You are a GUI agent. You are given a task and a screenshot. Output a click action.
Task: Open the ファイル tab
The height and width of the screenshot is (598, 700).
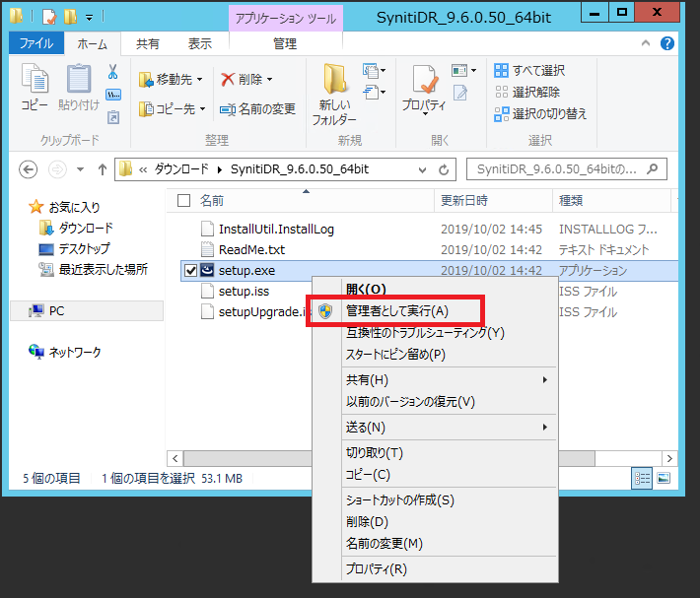(36, 43)
